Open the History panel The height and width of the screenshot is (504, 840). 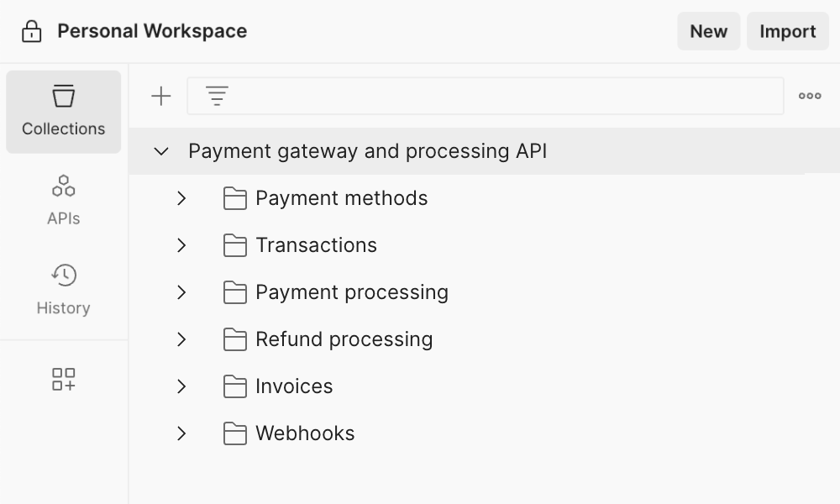(x=64, y=290)
